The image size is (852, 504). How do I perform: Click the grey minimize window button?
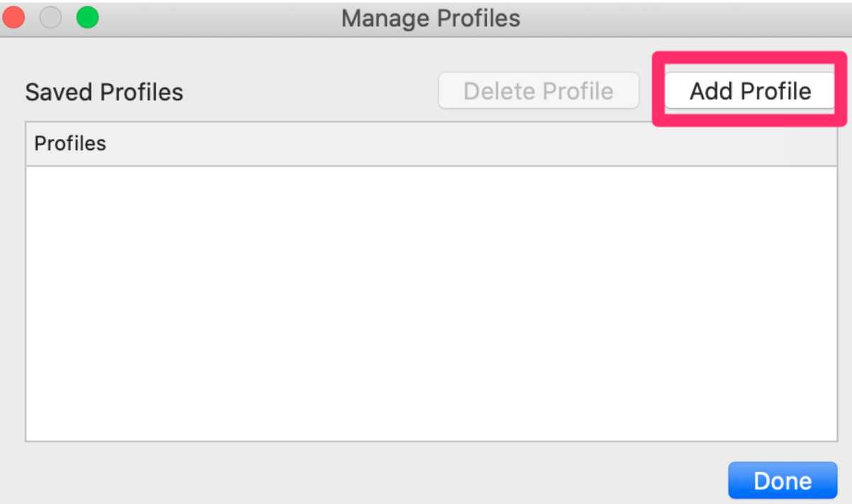(50, 17)
